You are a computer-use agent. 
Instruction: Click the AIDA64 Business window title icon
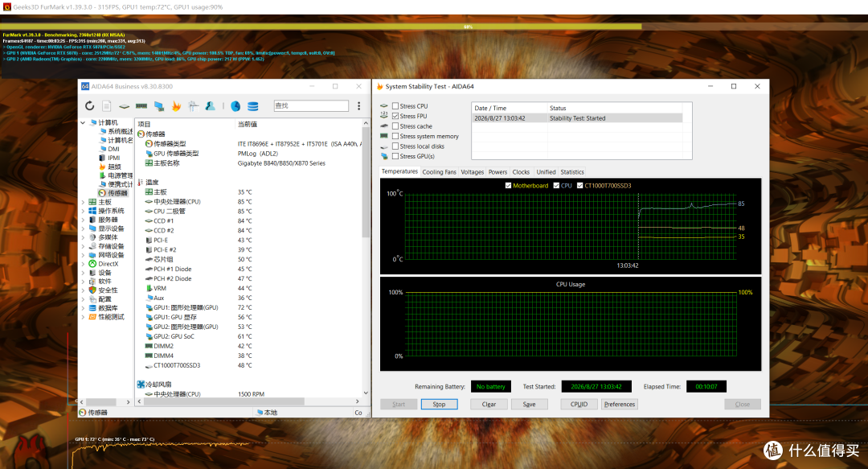click(x=85, y=87)
